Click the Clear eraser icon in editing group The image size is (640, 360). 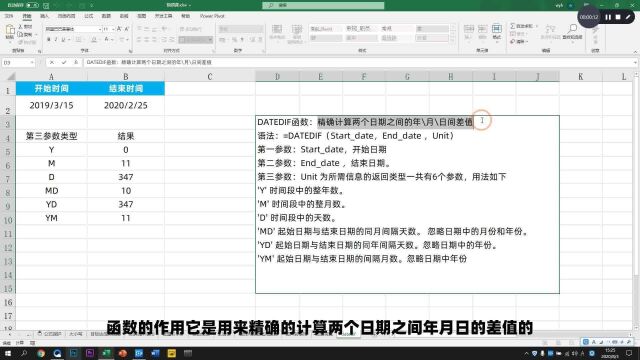click(513, 42)
